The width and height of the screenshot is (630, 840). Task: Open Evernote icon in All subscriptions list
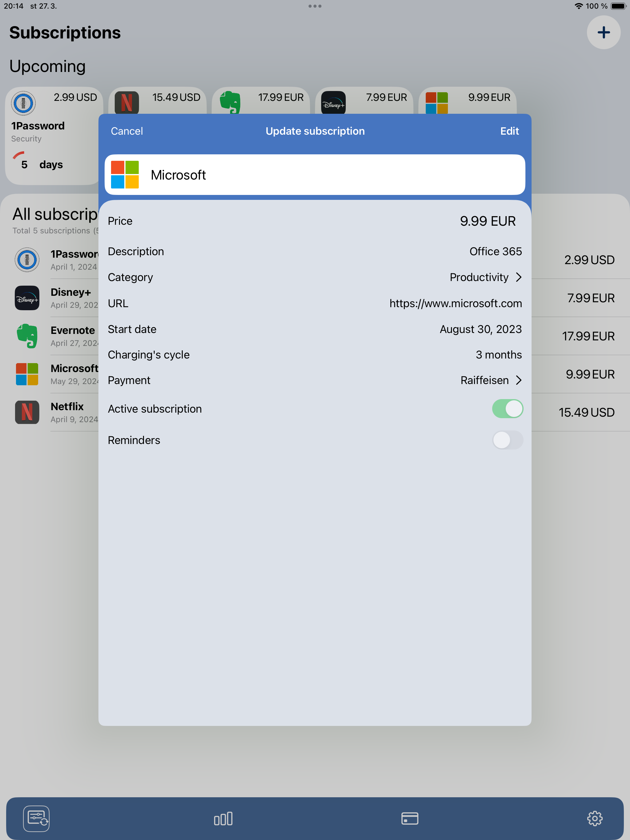tap(27, 336)
